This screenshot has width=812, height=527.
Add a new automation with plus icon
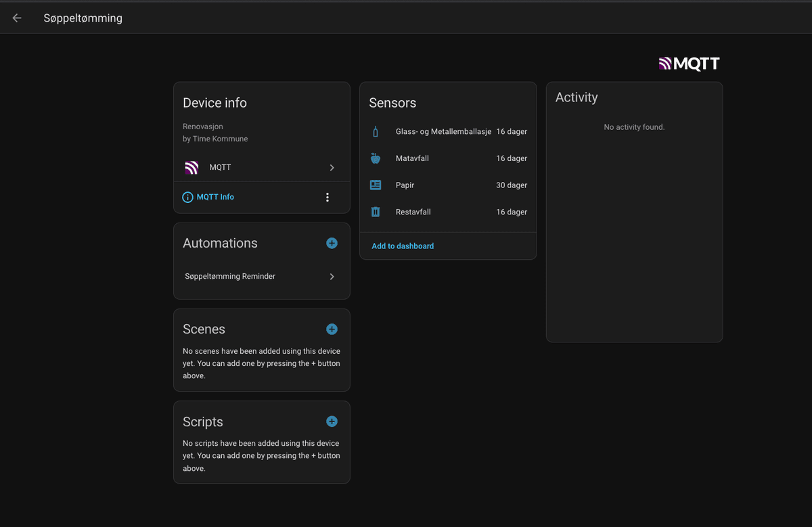332,243
